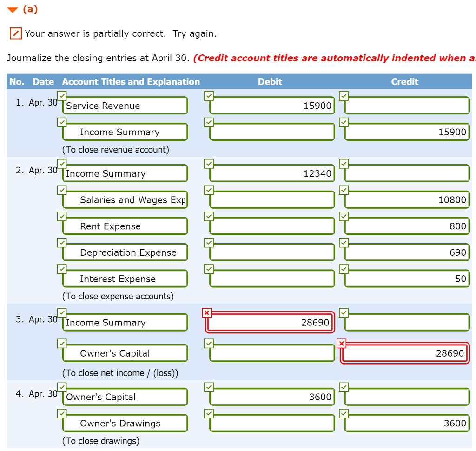
Task: Click the green checkmark above Service Revenue title
Action: (x=61, y=96)
